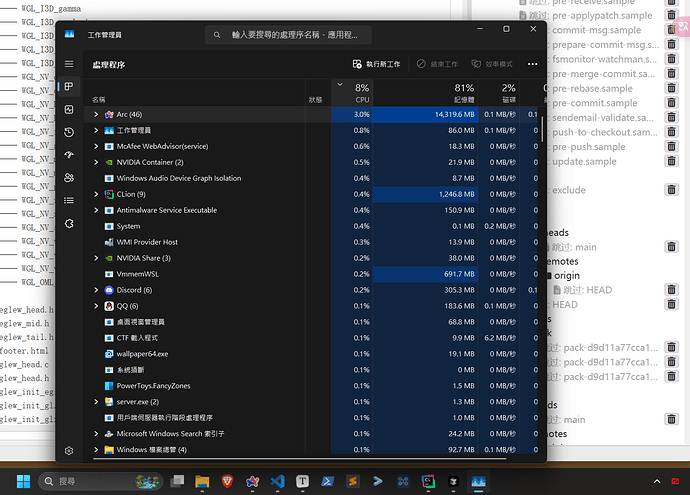
Task: Expand the server.exe (2) group
Action: click(96, 402)
